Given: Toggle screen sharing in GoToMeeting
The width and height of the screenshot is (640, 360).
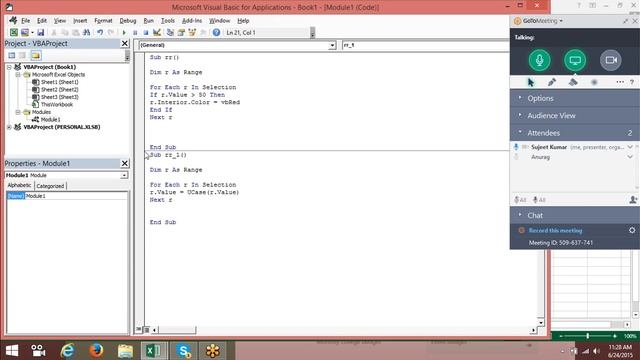Looking at the screenshot, I should 575,60.
